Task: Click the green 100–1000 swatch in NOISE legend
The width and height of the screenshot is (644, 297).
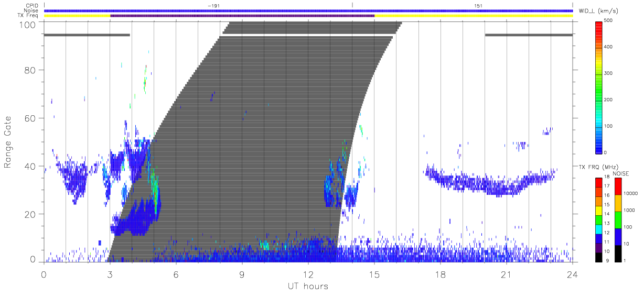Action: 617,220
